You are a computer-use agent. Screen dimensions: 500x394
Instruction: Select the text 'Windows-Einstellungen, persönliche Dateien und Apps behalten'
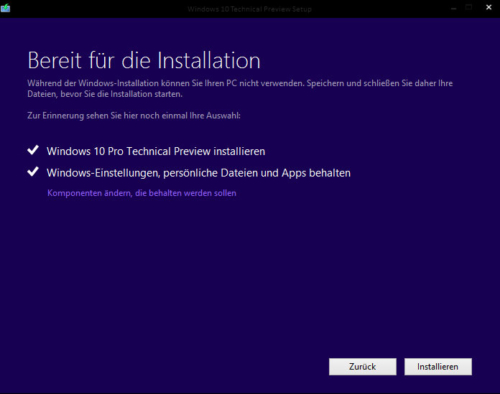pos(198,173)
